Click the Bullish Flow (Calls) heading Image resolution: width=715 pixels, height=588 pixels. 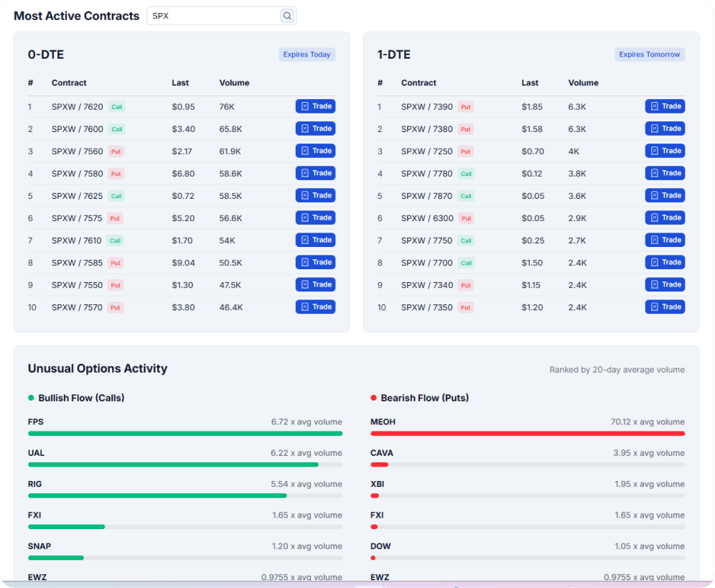point(81,398)
